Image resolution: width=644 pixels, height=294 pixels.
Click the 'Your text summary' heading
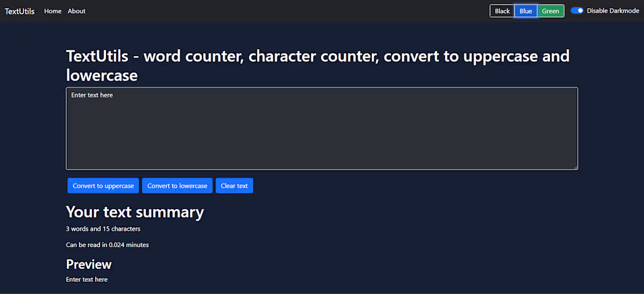pos(135,212)
